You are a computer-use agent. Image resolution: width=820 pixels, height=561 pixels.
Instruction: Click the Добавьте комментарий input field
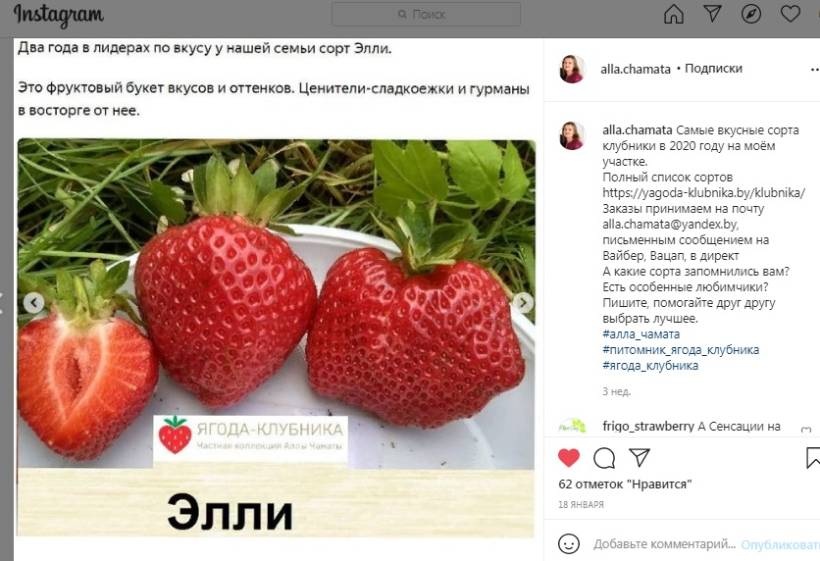(x=664, y=544)
